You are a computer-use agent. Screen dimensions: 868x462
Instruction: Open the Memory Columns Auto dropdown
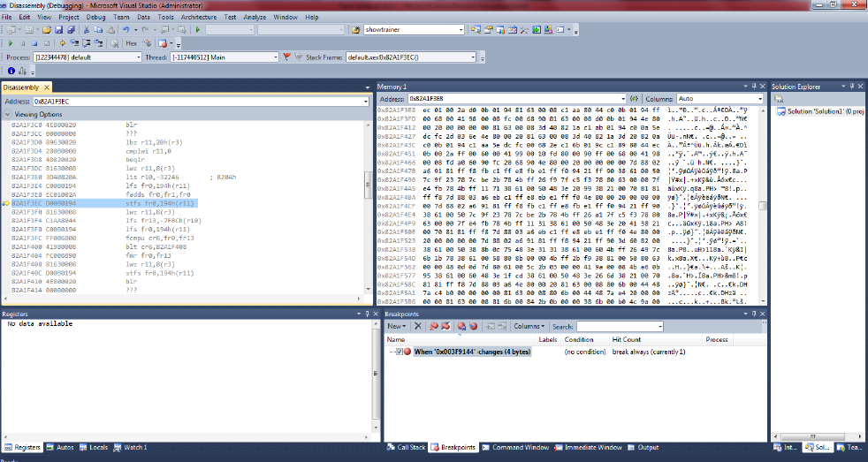(759, 99)
